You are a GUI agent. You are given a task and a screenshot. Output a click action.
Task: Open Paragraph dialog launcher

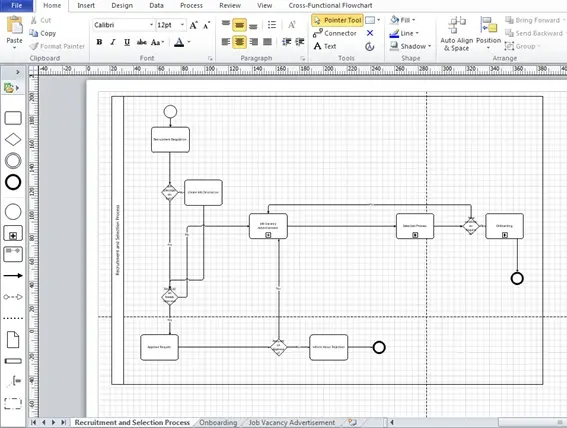303,58
